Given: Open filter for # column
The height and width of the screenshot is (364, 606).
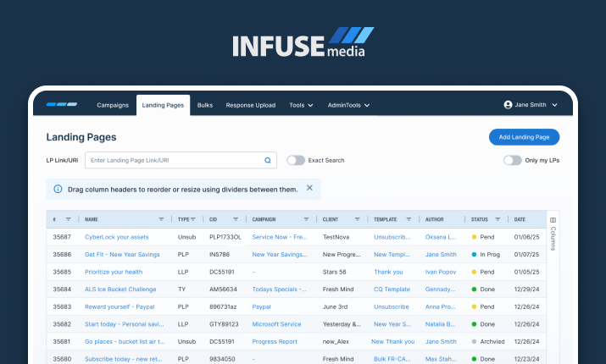Looking at the screenshot, I should (x=69, y=219).
